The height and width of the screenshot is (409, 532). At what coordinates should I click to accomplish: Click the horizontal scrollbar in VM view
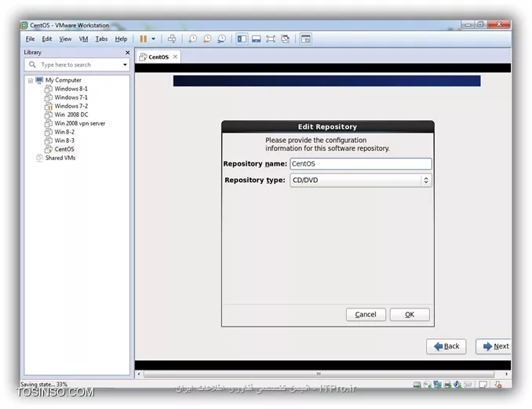[319, 374]
